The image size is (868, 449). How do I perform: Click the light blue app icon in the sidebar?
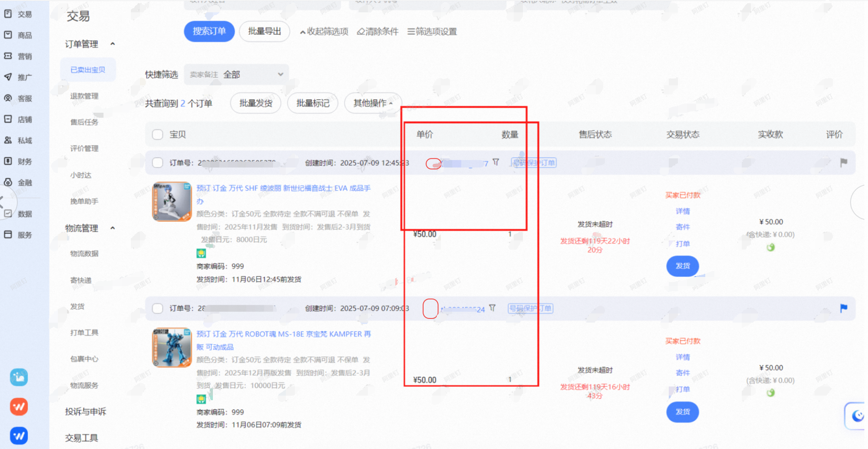(19, 377)
